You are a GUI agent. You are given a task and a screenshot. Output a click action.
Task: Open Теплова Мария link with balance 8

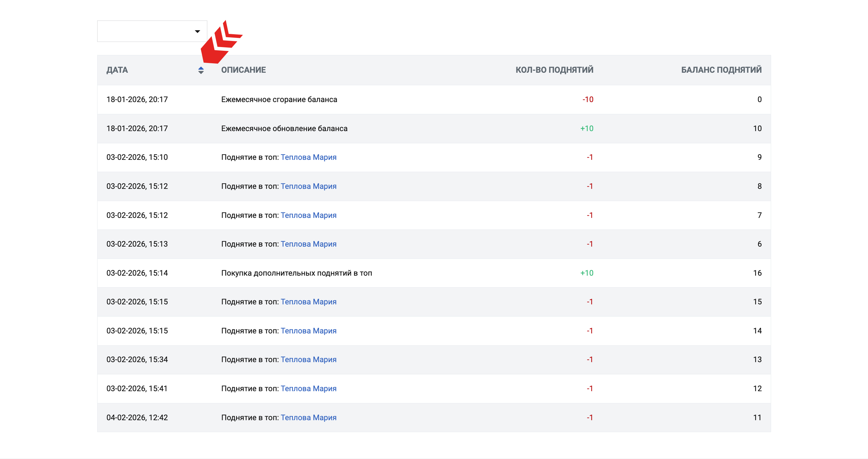pyautogui.click(x=308, y=186)
